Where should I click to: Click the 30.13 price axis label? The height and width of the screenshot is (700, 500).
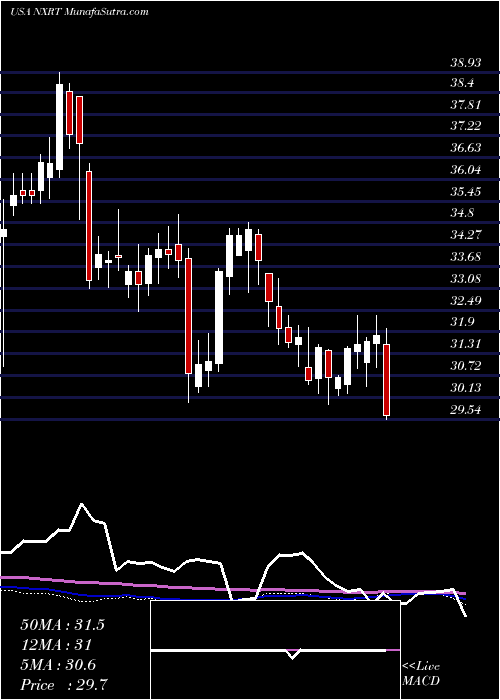[x=466, y=388]
